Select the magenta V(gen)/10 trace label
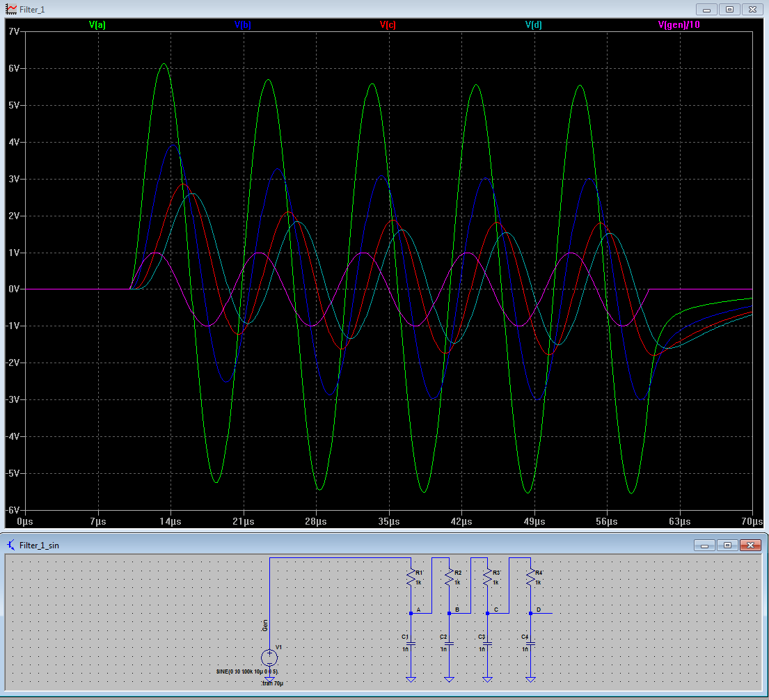This screenshot has height=700, width=769. (679, 25)
